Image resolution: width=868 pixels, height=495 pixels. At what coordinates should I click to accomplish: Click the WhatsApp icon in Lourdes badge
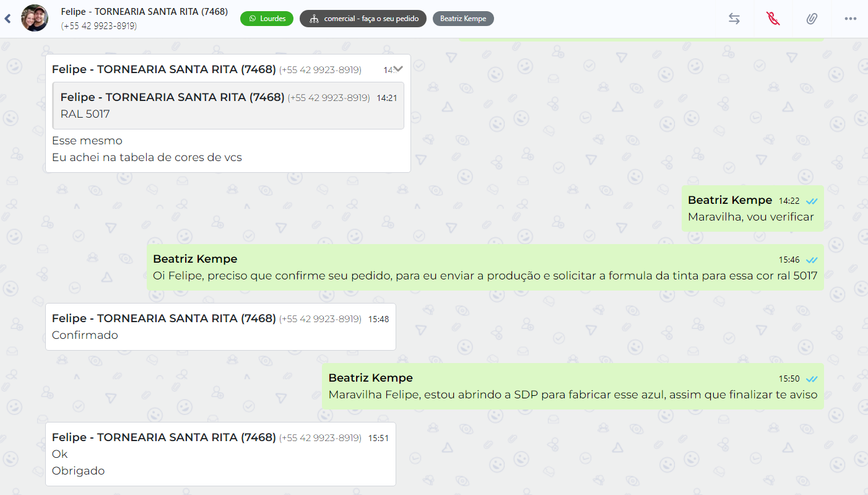point(252,19)
